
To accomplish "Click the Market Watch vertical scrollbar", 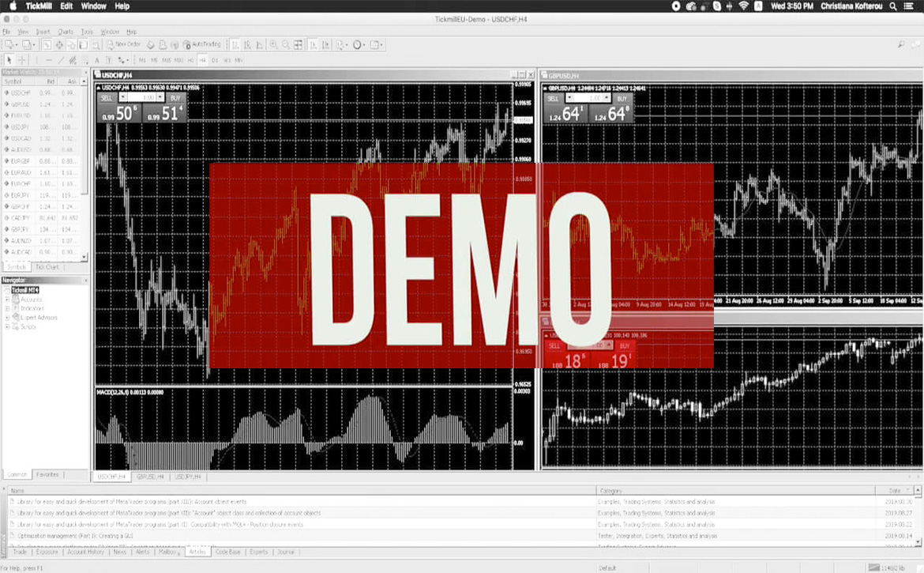I will coord(85,158).
